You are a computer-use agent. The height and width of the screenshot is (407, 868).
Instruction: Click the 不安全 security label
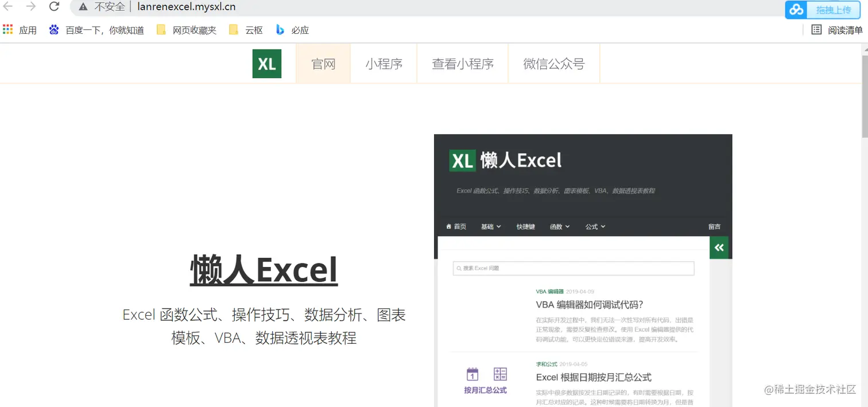pyautogui.click(x=110, y=7)
